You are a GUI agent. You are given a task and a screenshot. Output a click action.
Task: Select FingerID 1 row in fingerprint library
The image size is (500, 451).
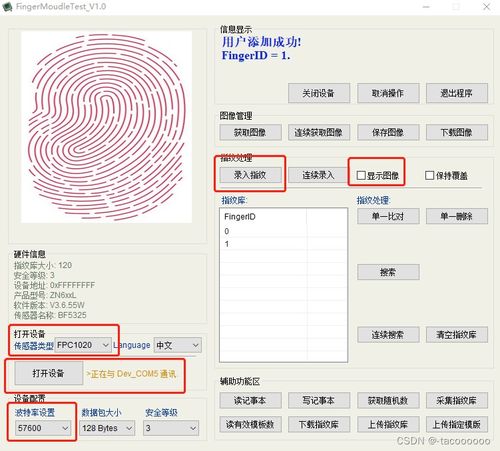283,244
